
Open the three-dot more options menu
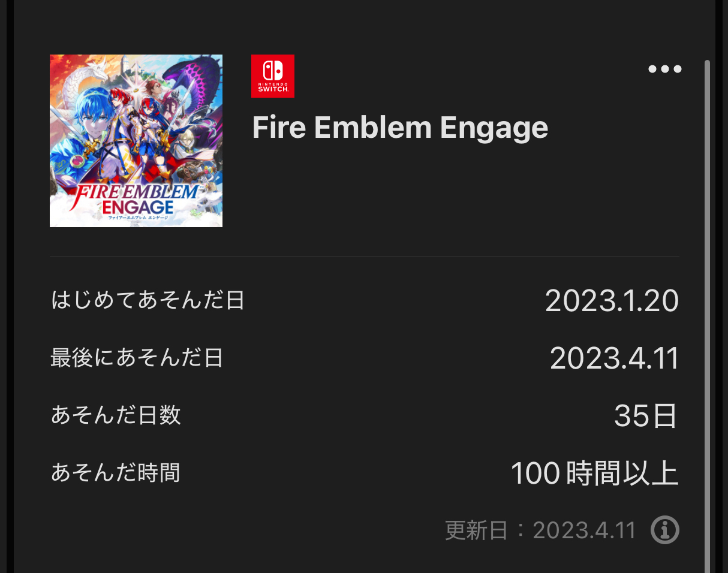pyautogui.click(x=665, y=69)
